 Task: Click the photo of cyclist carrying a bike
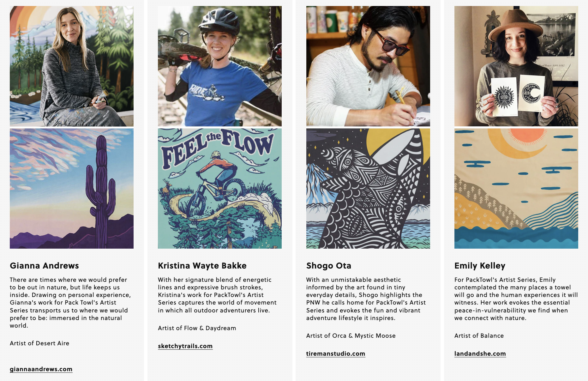click(220, 66)
